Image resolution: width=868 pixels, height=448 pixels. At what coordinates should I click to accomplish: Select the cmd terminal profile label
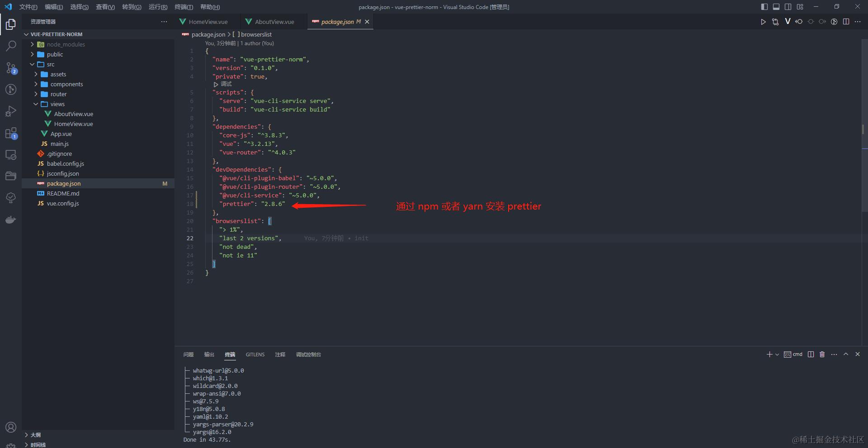793,355
